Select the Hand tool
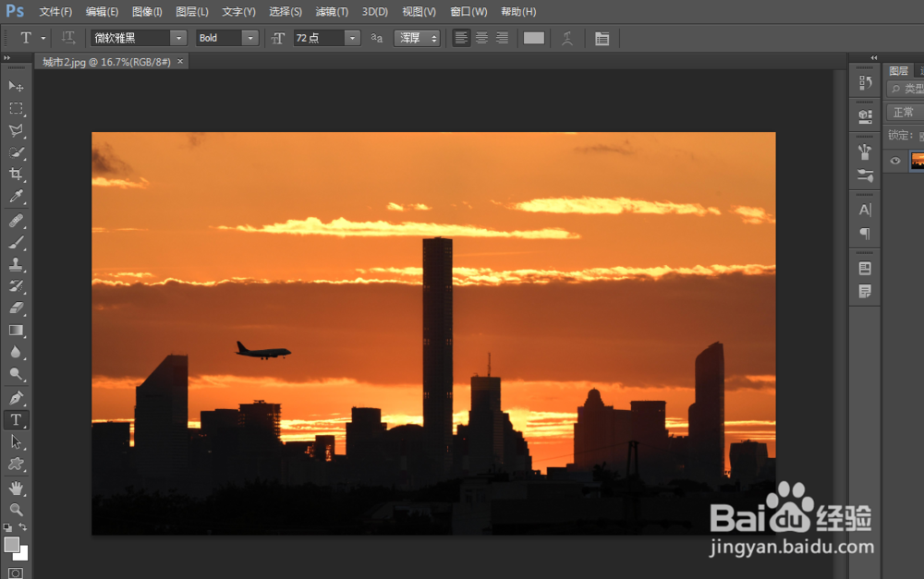The image size is (924, 579). click(16, 488)
